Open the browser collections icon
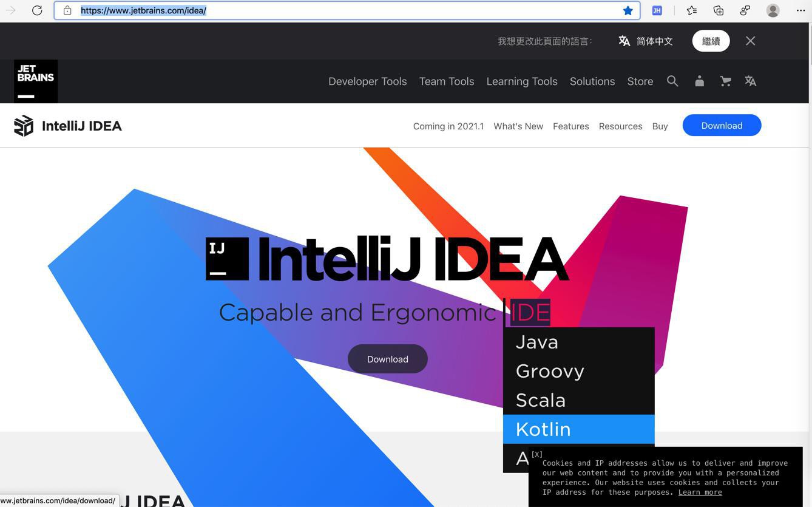Screen dimensions: 812x507 719,10
